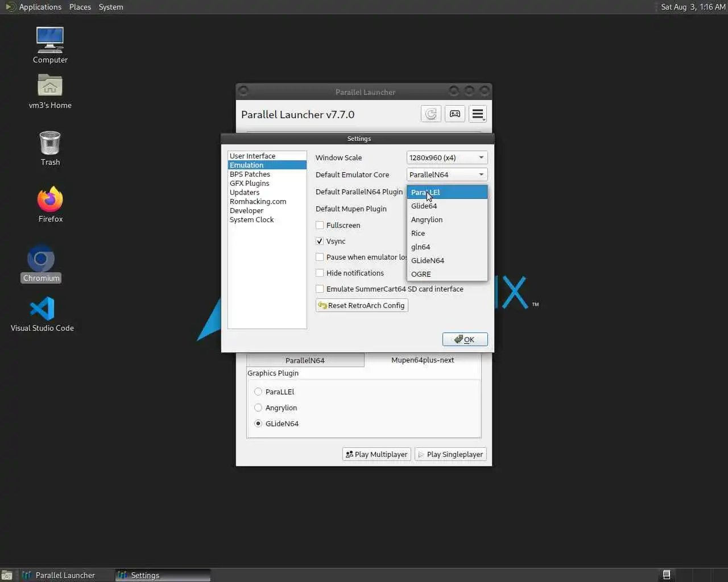
Task: Click the refresh ROM list icon in Parallel Launcher
Action: click(x=431, y=114)
